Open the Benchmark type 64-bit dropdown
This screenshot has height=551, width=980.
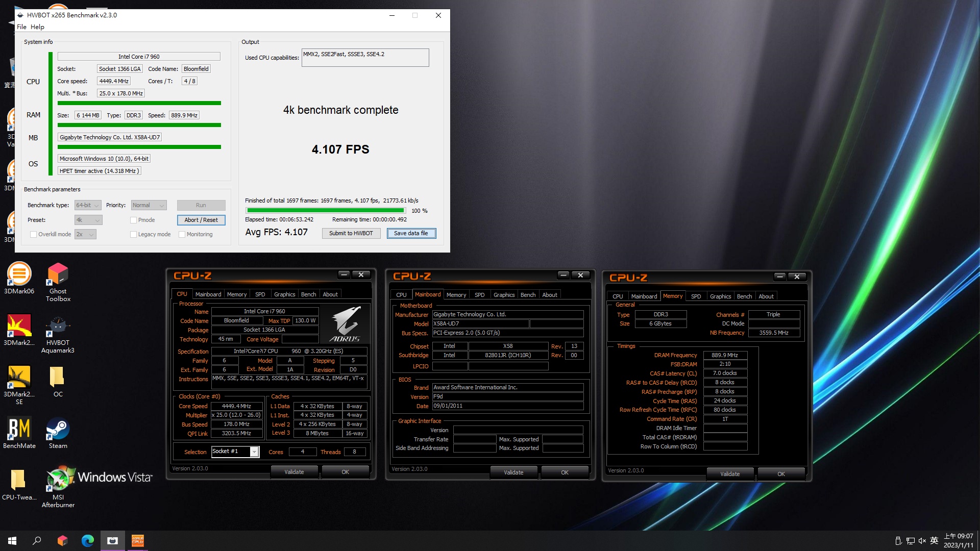tap(88, 205)
